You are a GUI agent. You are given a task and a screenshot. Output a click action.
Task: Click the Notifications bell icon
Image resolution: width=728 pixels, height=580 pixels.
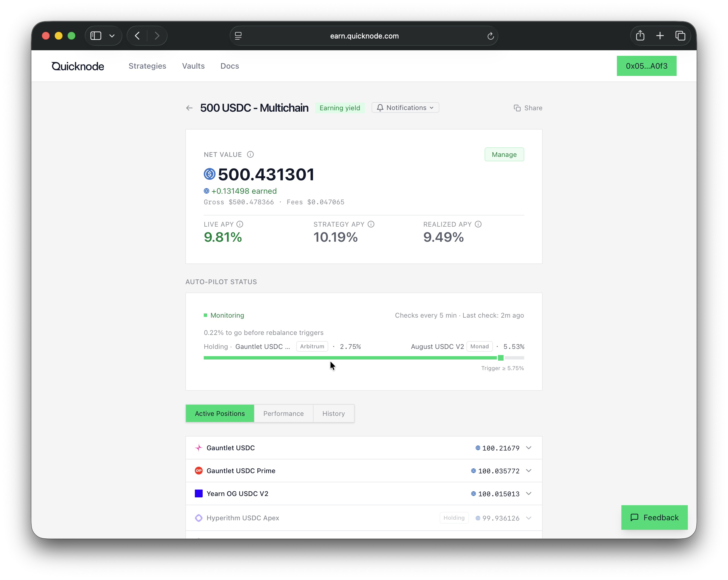pos(380,108)
